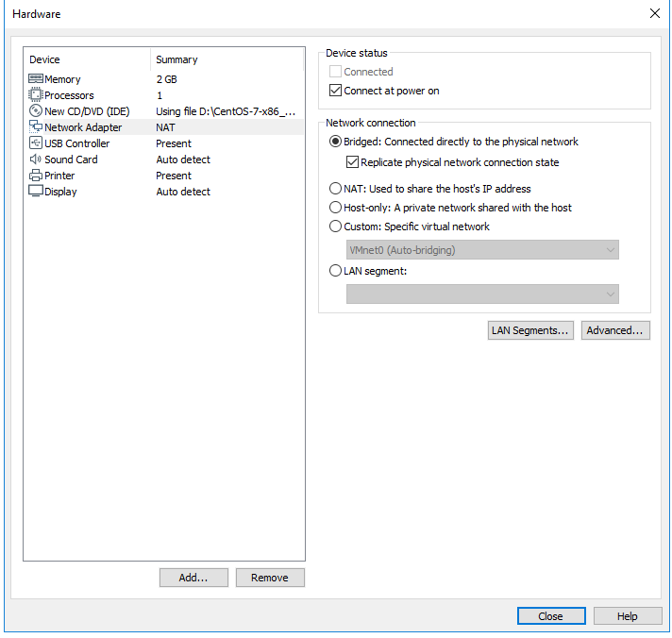Click the Display Auto detect summary
This screenshot has width=672, height=638.
pos(183,192)
